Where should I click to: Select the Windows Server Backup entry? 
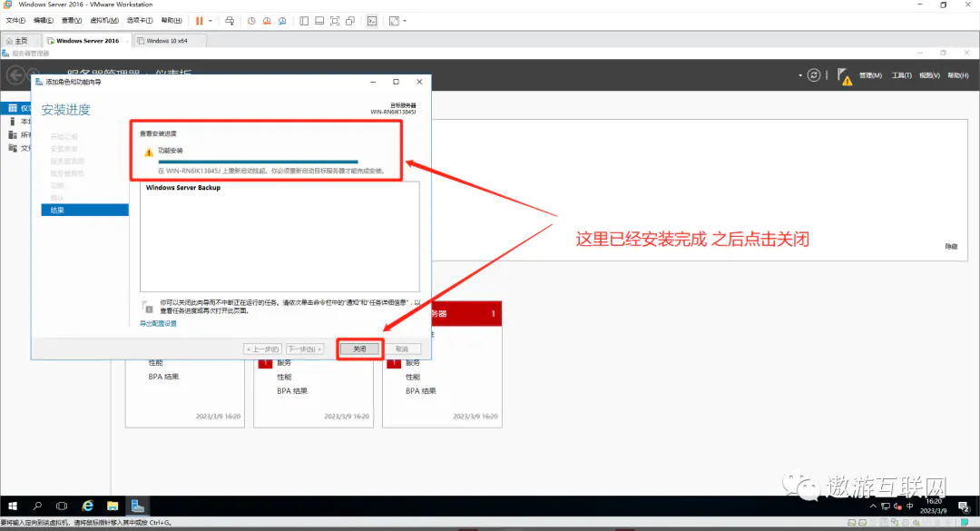click(x=183, y=188)
